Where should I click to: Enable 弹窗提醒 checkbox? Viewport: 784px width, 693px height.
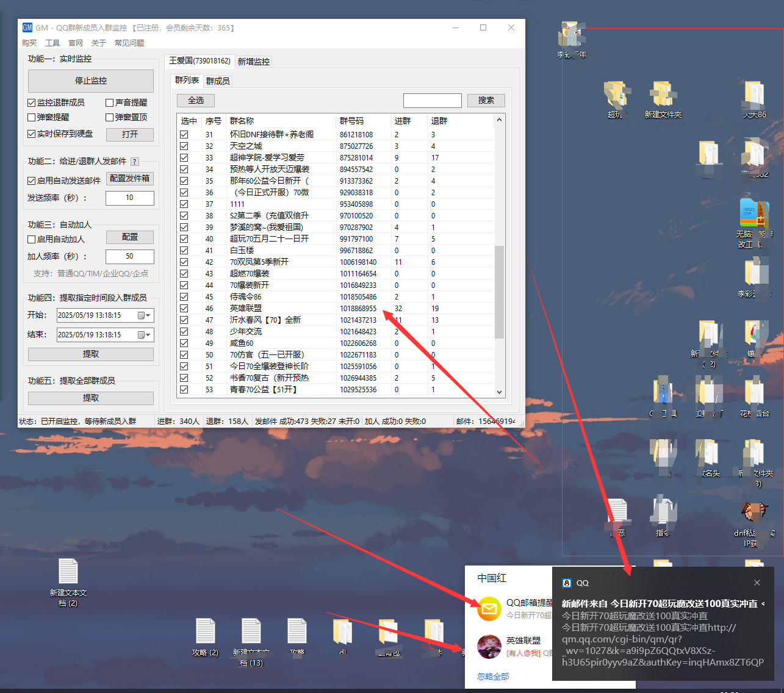point(32,117)
